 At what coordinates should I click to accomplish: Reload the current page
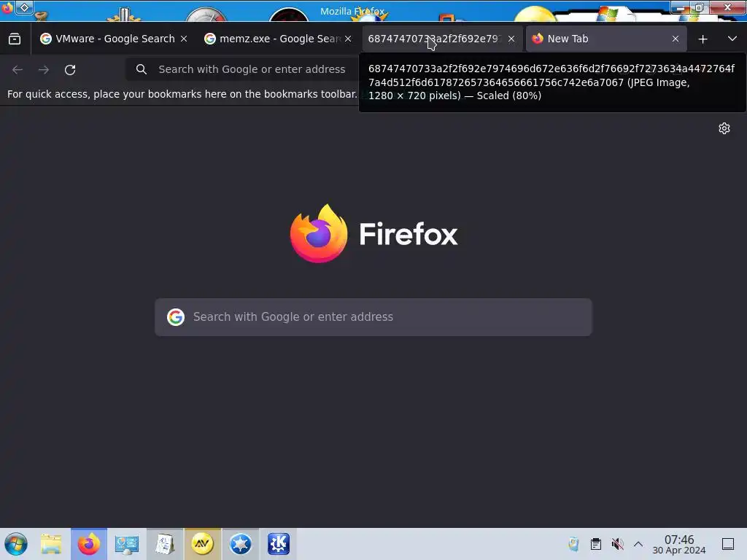point(70,69)
